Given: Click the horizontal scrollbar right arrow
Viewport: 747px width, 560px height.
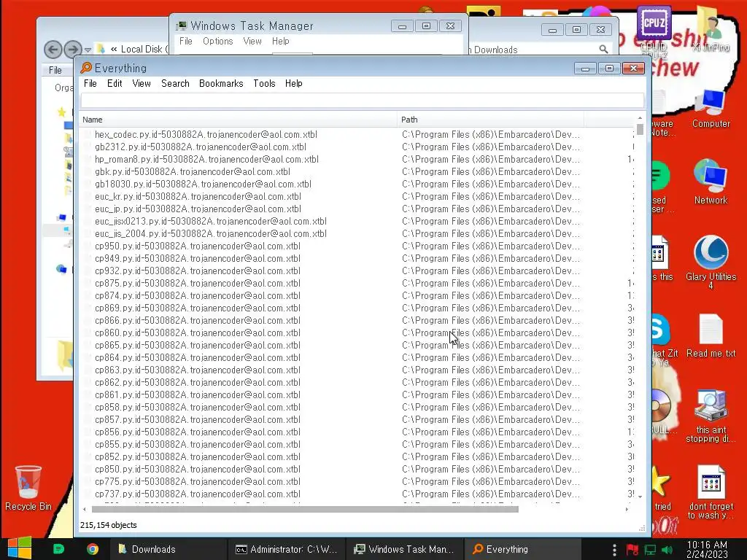Looking at the screenshot, I should pyautogui.click(x=627, y=509).
